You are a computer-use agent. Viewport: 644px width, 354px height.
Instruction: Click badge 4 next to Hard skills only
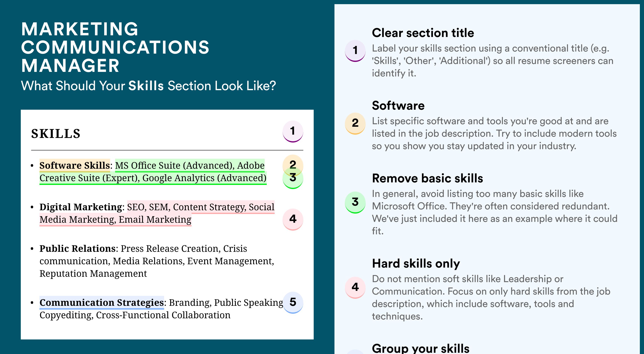[355, 287]
